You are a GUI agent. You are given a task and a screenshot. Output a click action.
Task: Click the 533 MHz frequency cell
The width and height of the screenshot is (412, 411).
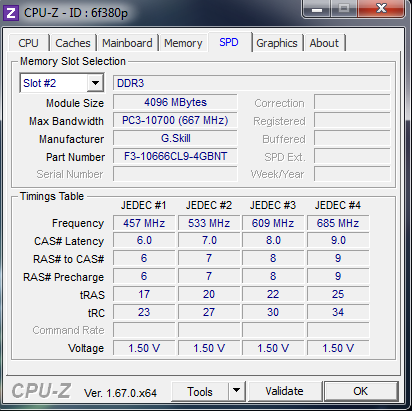(x=209, y=223)
